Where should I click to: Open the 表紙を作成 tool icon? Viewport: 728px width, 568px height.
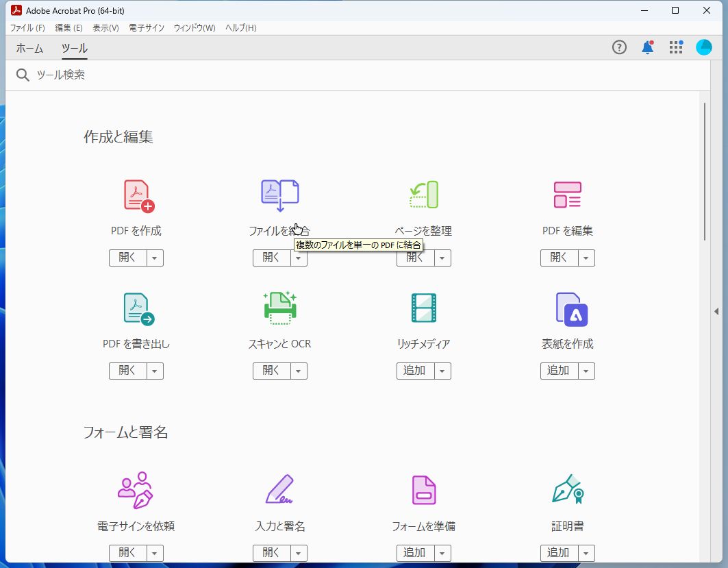point(567,308)
